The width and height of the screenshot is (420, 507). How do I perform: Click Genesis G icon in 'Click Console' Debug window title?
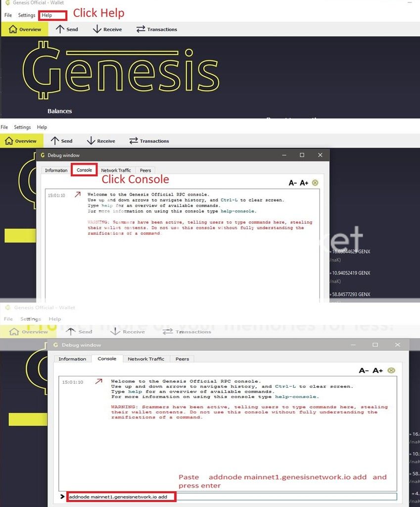43,155
